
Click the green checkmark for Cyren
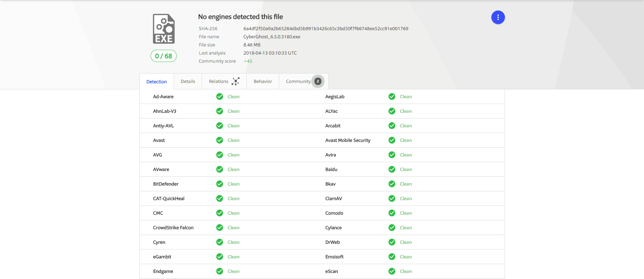[x=220, y=242]
